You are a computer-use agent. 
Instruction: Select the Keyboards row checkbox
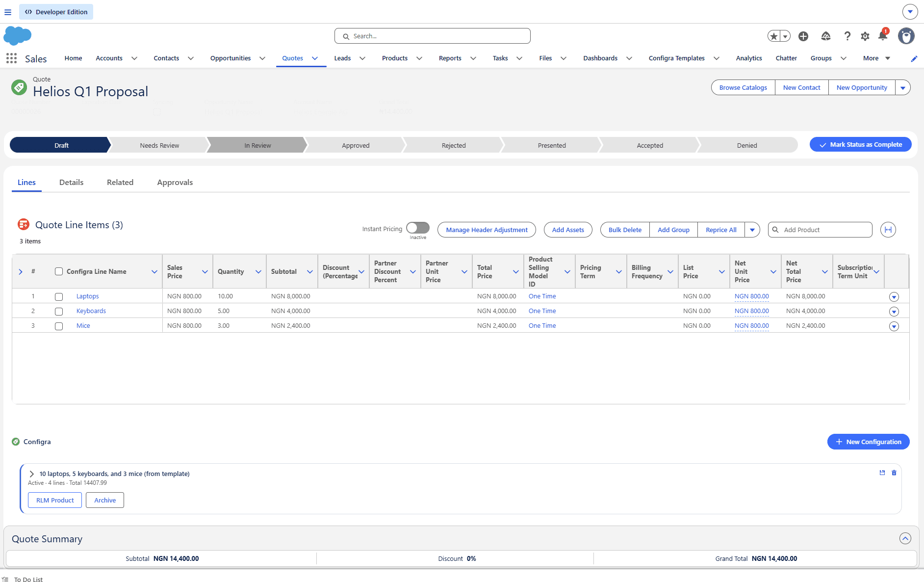point(59,312)
